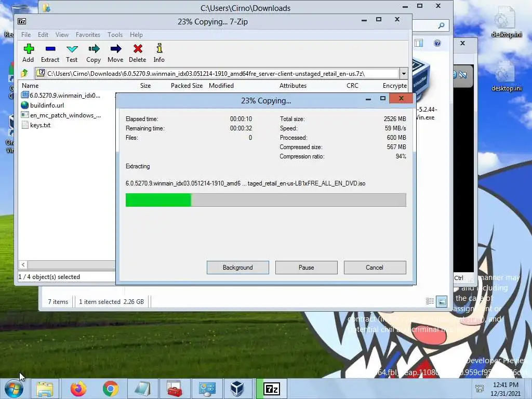Click the 7z icon in the 7-Zip title bar
Image resolution: width=532 pixels, height=399 pixels.
point(22,21)
